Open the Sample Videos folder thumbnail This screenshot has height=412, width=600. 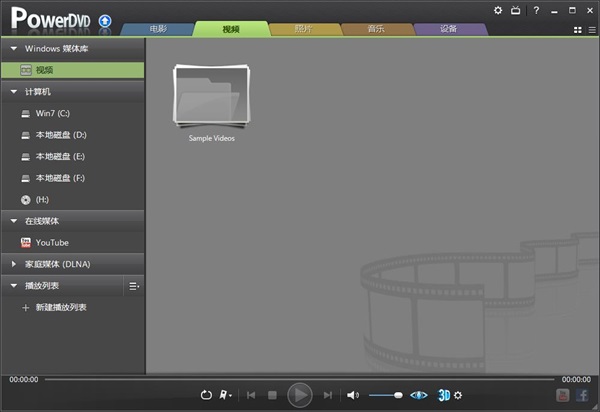[212, 96]
